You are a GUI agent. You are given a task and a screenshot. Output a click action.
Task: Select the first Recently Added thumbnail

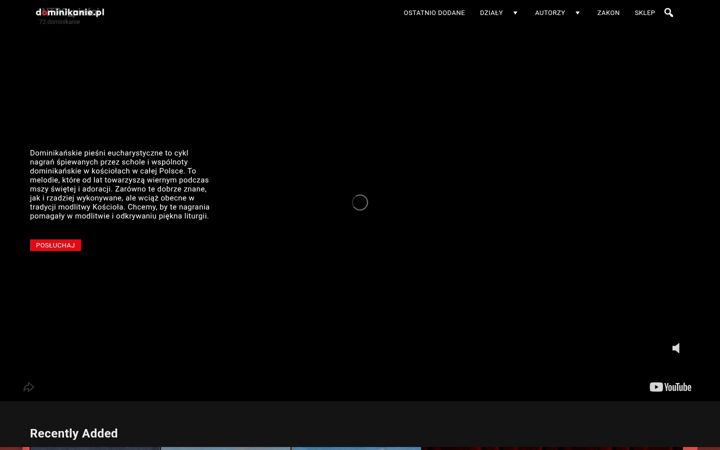(95, 448)
